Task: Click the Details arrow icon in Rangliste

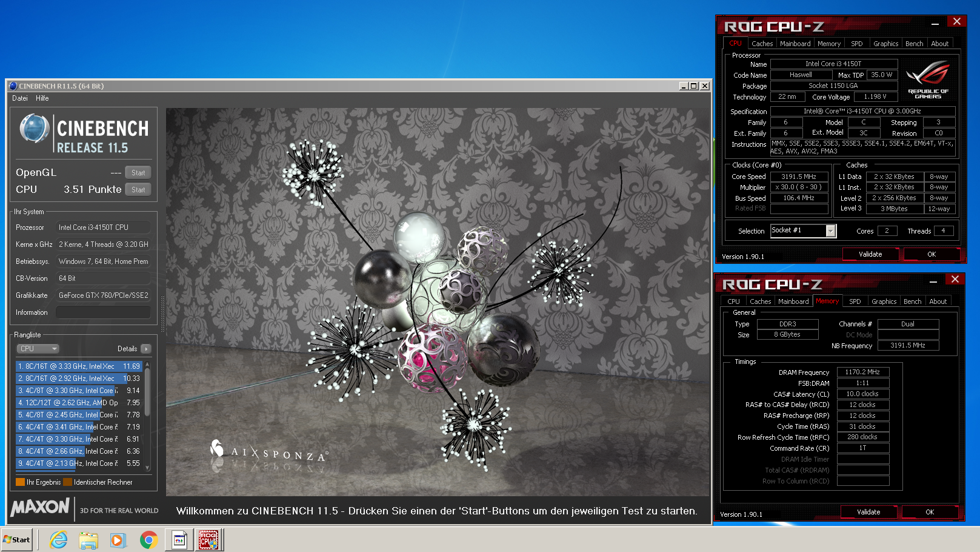Action: (146, 349)
